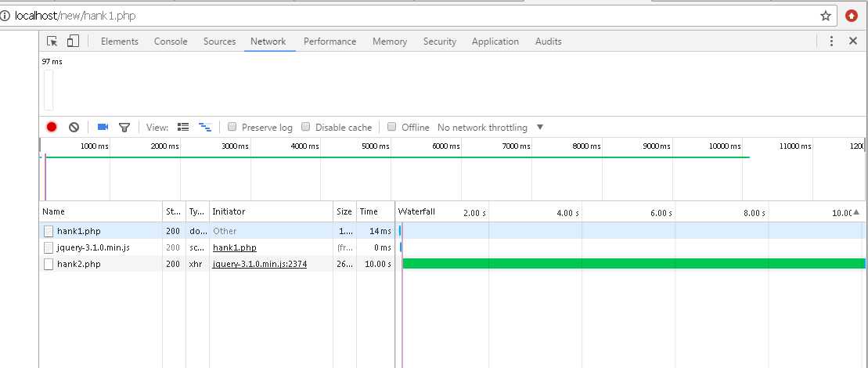Open the Audits tab
This screenshot has width=868, height=368.
[549, 41]
